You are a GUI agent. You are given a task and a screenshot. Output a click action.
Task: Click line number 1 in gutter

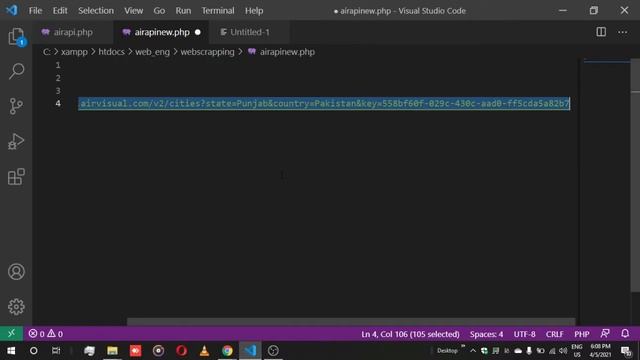click(58, 65)
